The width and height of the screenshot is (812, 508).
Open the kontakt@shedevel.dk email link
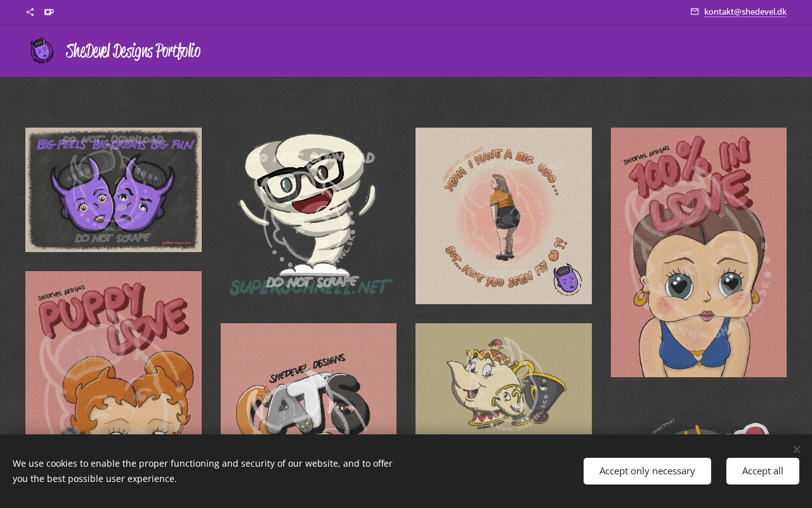point(745,11)
